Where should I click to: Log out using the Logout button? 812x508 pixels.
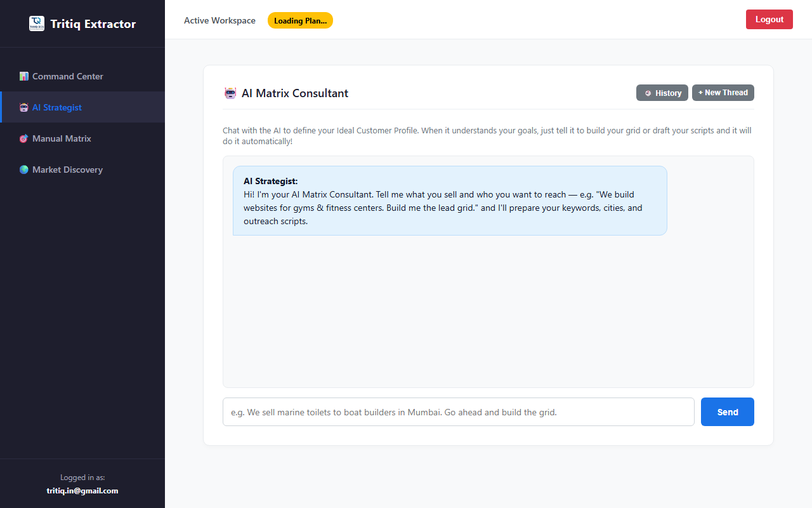pyautogui.click(x=769, y=20)
